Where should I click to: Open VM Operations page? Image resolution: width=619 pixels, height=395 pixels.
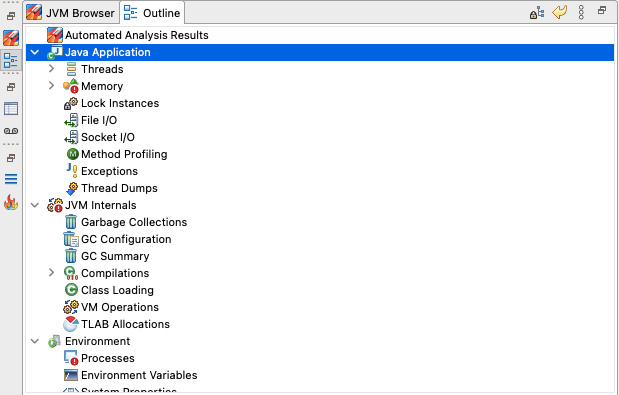point(120,307)
